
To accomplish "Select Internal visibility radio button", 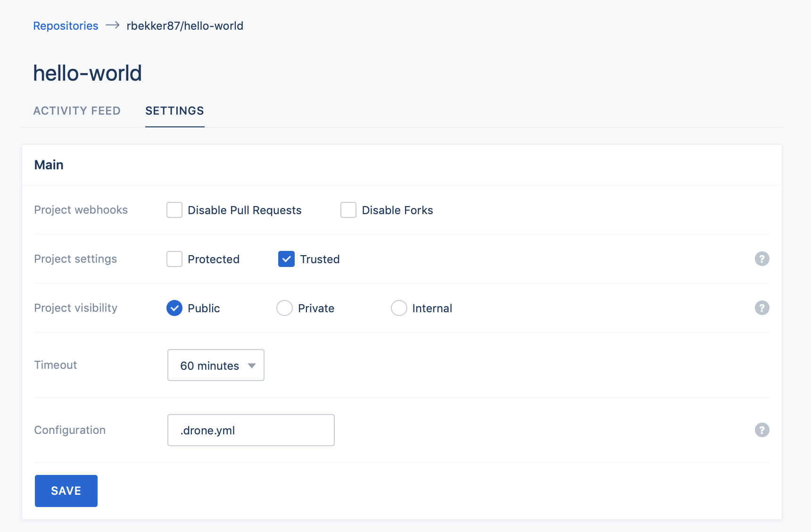I will point(399,308).
